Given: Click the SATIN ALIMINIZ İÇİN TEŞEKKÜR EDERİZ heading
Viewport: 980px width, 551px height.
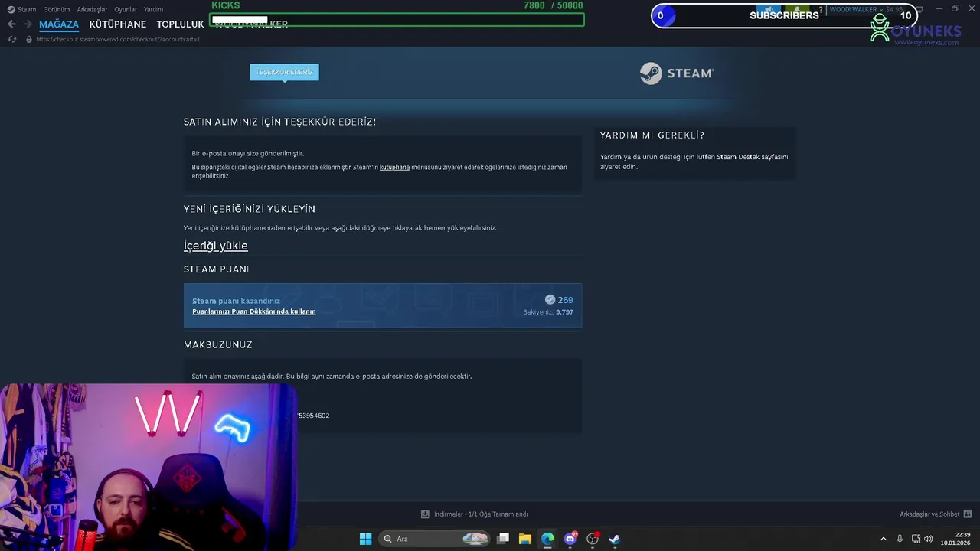Looking at the screenshot, I should (279, 122).
